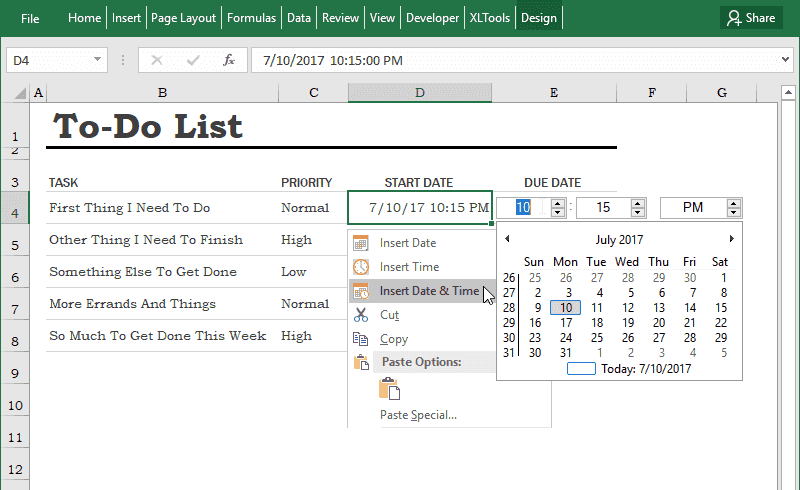This screenshot has height=490, width=800.
Task: Choose Cut from the context menu
Action: pos(422,315)
